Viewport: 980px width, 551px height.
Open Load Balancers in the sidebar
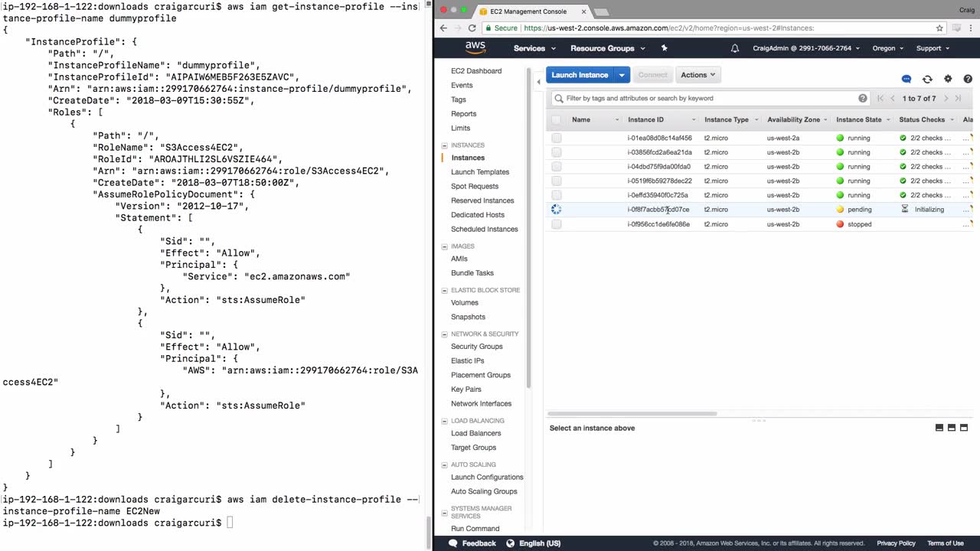pos(475,433)
